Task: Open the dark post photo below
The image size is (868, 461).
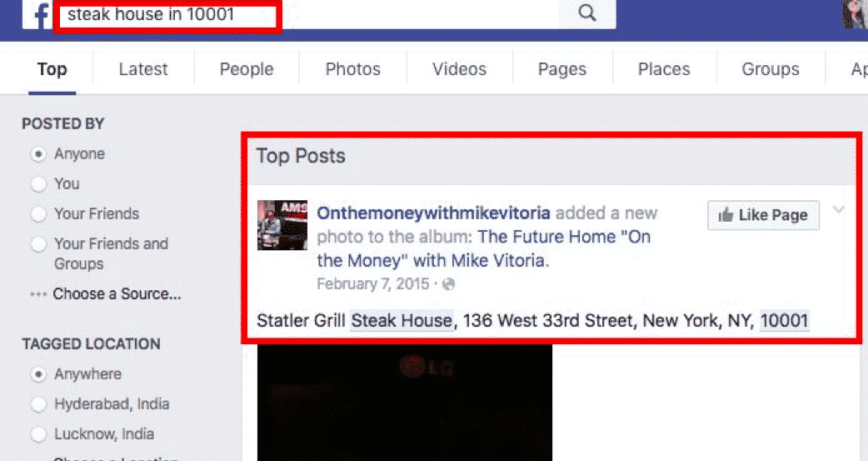Action: point(405,403)
